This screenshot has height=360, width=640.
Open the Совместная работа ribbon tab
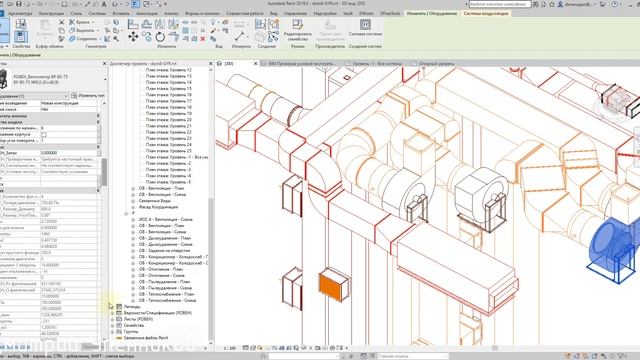244,13
